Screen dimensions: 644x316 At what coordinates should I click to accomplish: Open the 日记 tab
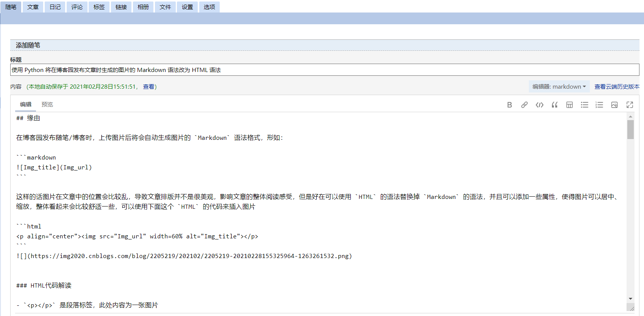(55, 7)
